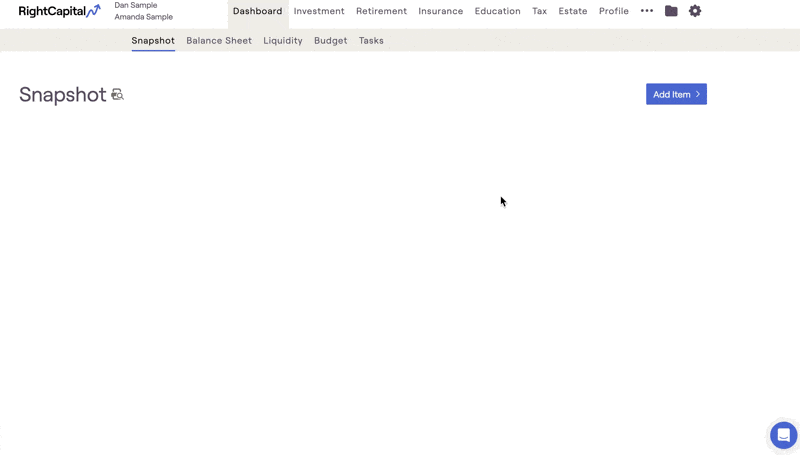This screenshot has height=455, width=800.
Task: Open the Tasks tab
Action: coord(371,41)
